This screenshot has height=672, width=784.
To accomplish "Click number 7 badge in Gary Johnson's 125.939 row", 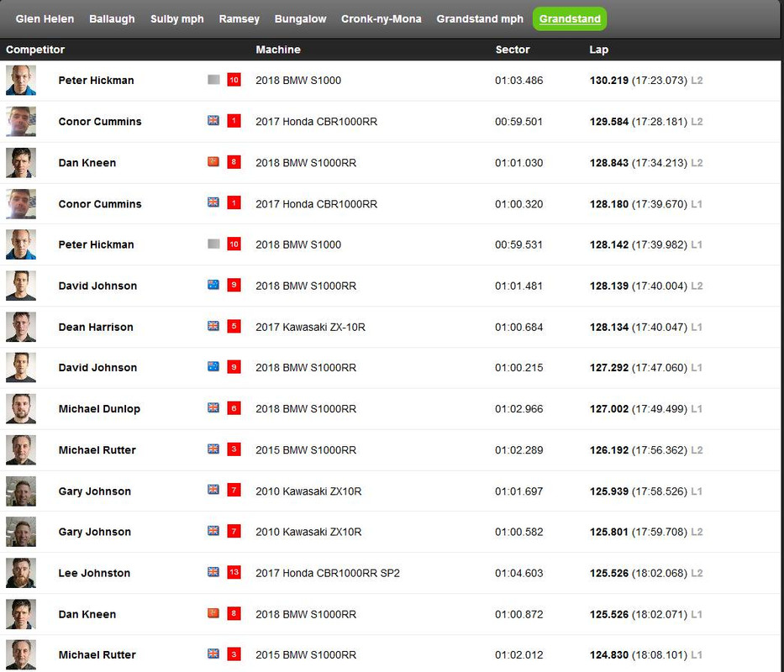I will click(234, 490).
